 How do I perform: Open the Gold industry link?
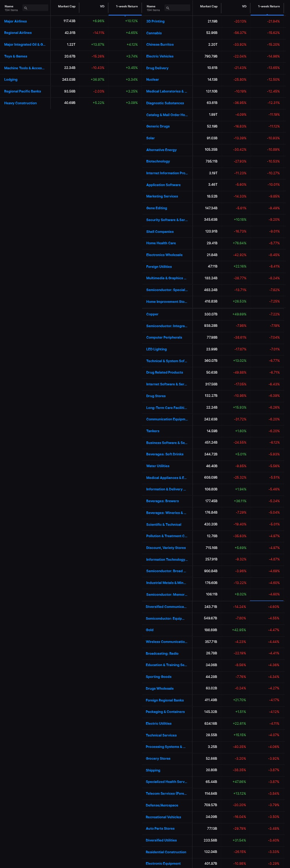tap(149, 630)
